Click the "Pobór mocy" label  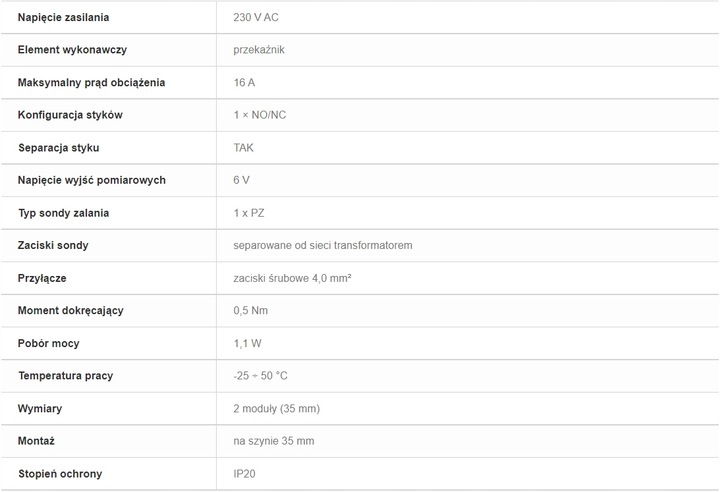tap(49, 343)
